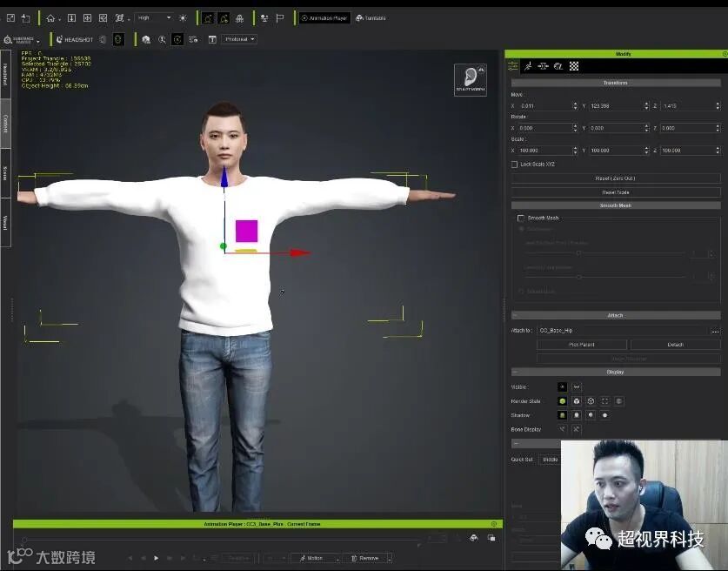Check the Smooth Mesh checkbox
The height and width of the screenshot is (571, 728).
521,218
